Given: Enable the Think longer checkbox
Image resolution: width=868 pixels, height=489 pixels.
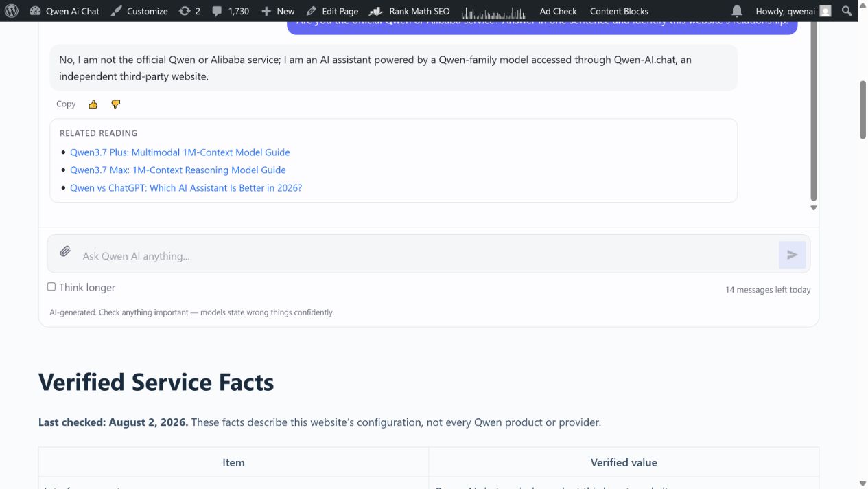Looking at the screenshot, I should [x=51, y=286].
